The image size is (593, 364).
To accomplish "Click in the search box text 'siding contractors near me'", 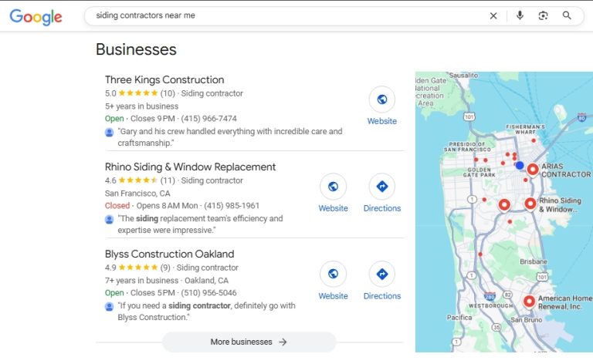I will point(146,15).
